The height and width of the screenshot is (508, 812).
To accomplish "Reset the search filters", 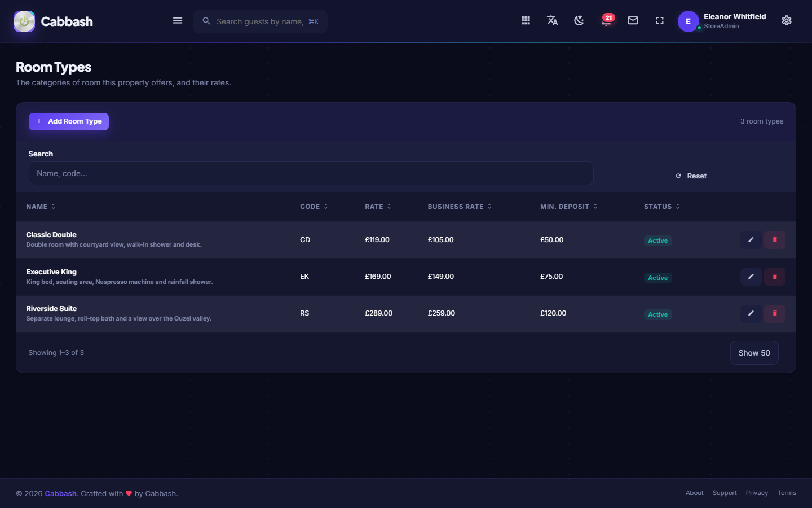I will 691,176.
